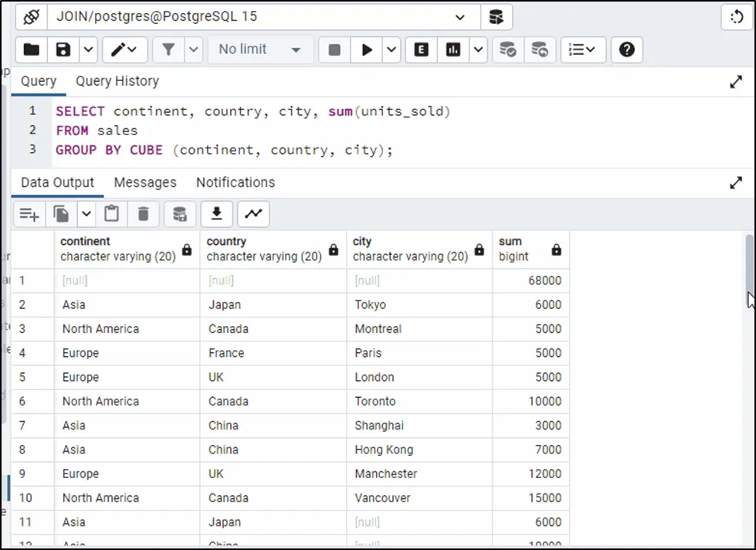The width and height of the screenshot is (756, 550).
Task: Open the Edit pencil dropdown menu
Action: click(x=124, y=50)
